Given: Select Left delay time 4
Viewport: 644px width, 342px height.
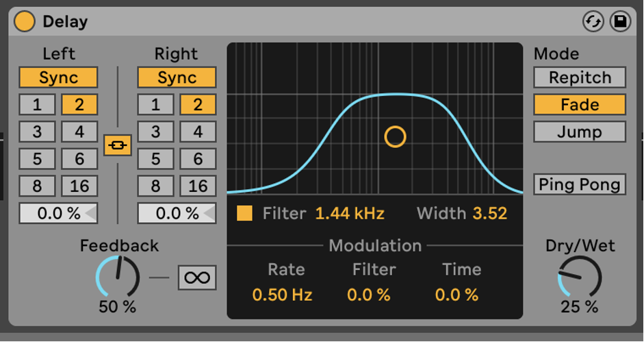Looking at the screenshot, I should point(79,132).
